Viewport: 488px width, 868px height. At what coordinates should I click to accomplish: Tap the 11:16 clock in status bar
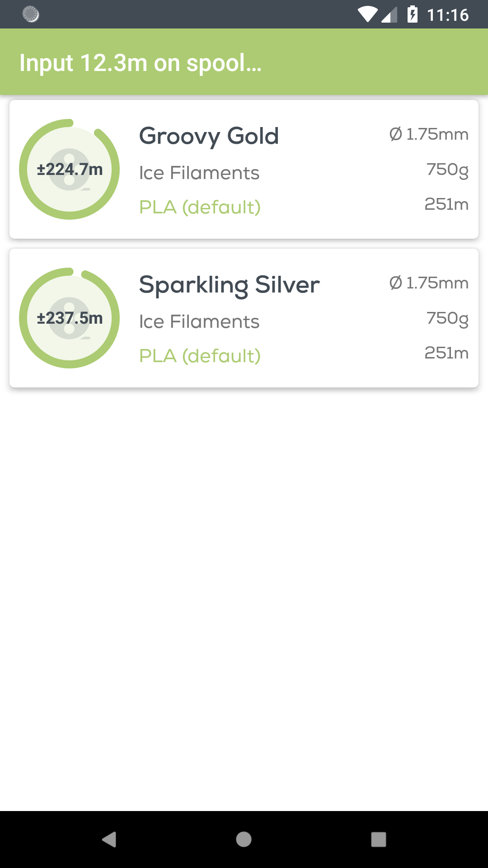pos(448,15)
